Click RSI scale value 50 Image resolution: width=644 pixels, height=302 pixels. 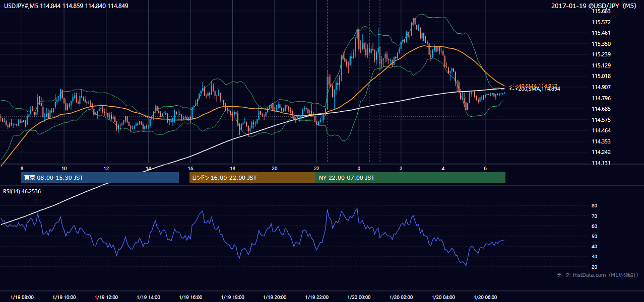coord(594,236)
